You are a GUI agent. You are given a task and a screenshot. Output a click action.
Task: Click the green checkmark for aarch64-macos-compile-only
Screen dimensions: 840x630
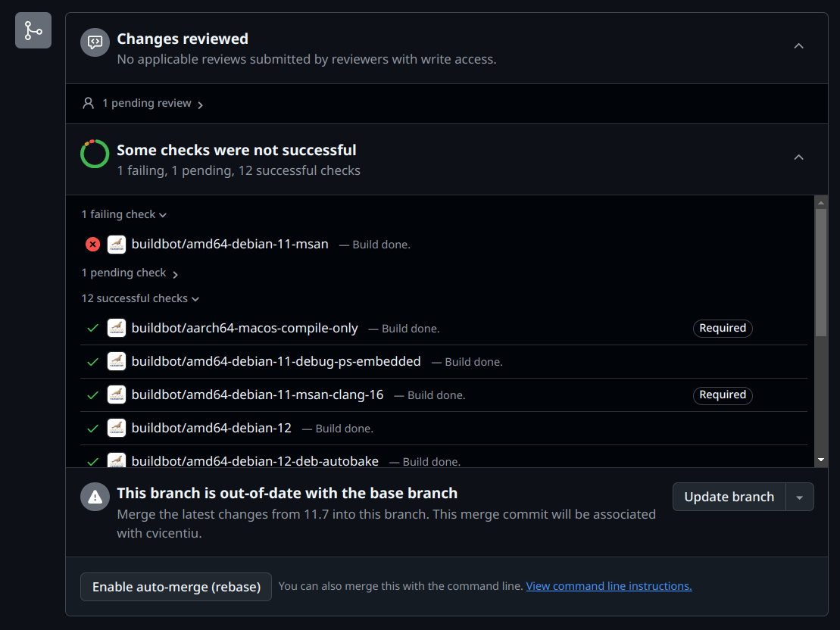[92, 328]
